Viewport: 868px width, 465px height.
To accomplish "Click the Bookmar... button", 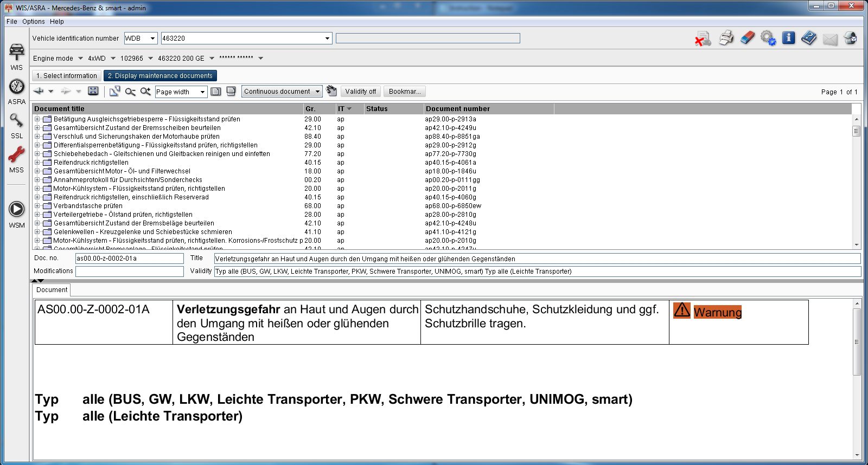I will [x=405, y=92].
